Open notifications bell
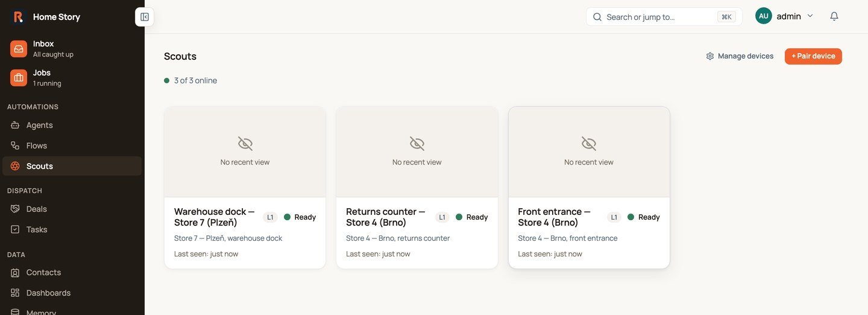This screenshot has width=868, height=315. (x=834, y=16)
